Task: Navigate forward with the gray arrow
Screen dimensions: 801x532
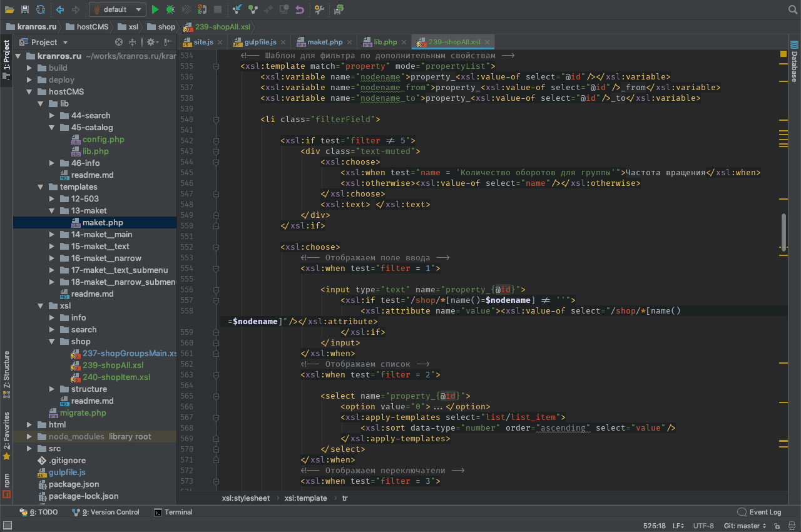Action: (x=76, y=9)
